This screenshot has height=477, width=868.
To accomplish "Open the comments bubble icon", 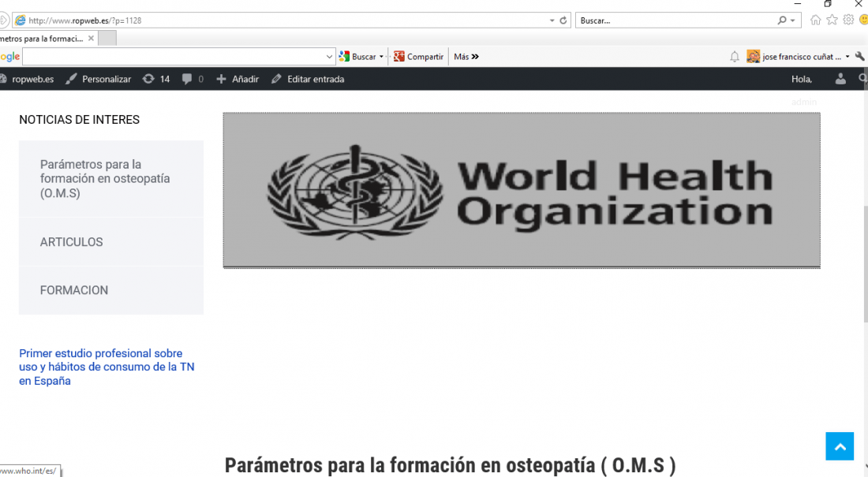I will click(x=187, y=79).
